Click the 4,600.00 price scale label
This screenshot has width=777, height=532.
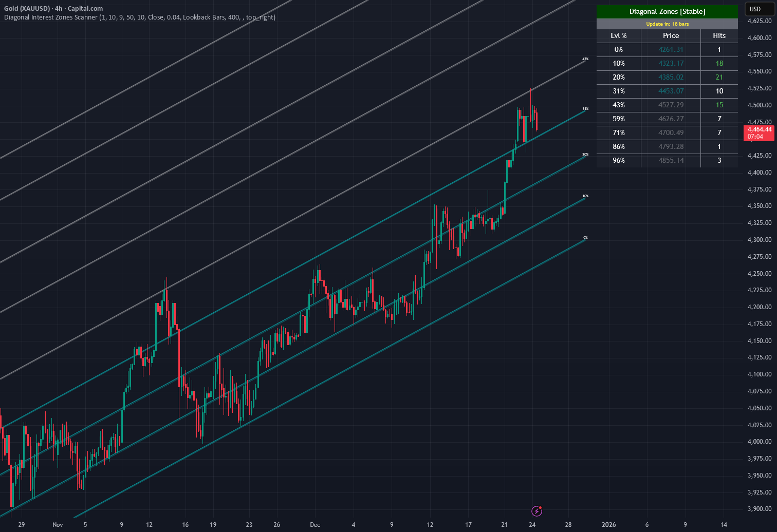click(x=760, y=38)
